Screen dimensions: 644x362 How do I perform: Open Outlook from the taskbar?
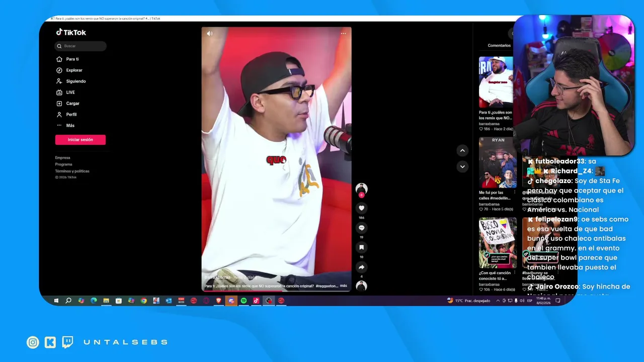(x=169, y=301)
